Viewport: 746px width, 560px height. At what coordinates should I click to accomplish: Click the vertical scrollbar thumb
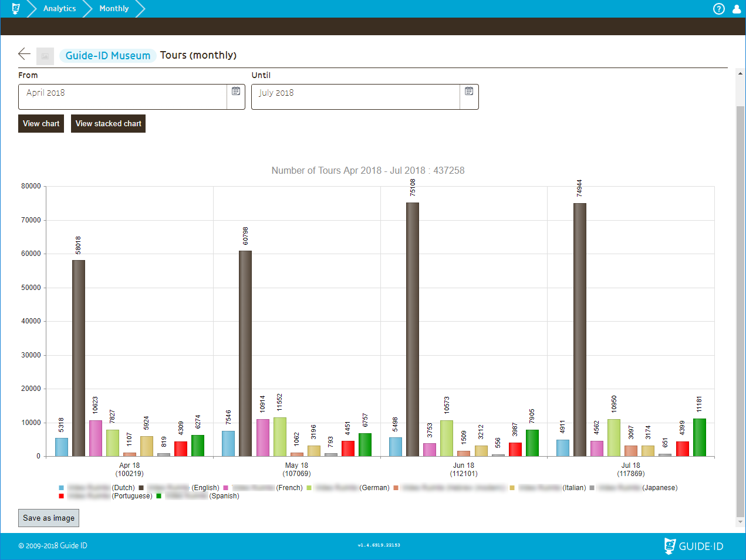740,311
